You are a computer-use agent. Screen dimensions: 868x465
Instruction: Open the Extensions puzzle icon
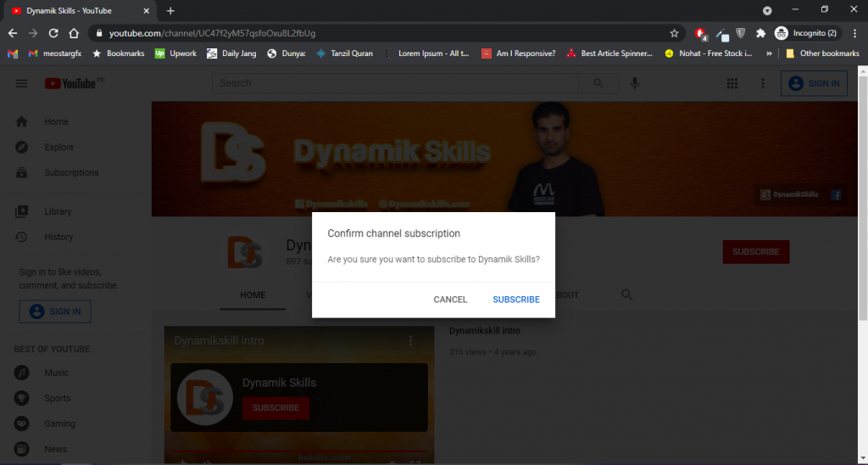click(x=760, y=33)
